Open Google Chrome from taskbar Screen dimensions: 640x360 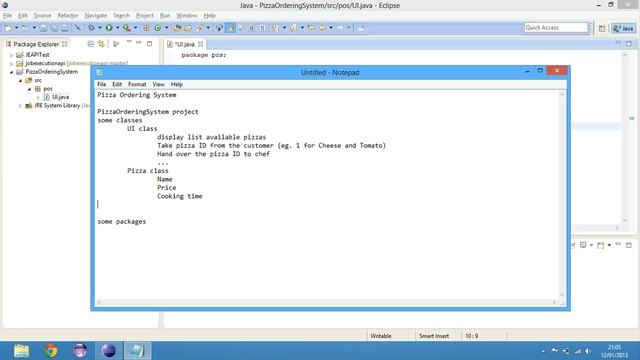[x=51, y=351]
